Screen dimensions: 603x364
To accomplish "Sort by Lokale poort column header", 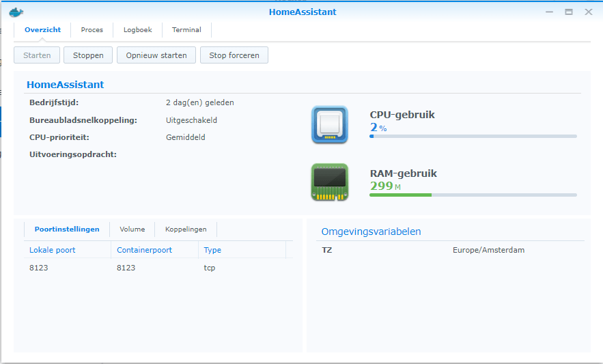I will pyautogui.click(x=68, y=250).
